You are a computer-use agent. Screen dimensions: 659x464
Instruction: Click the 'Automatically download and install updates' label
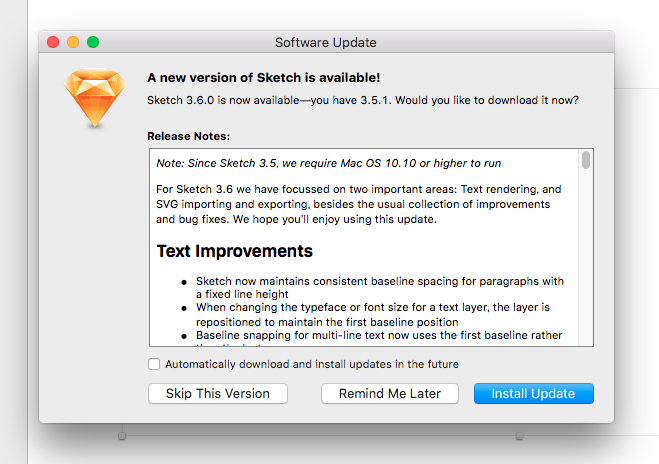click(312, 364)
